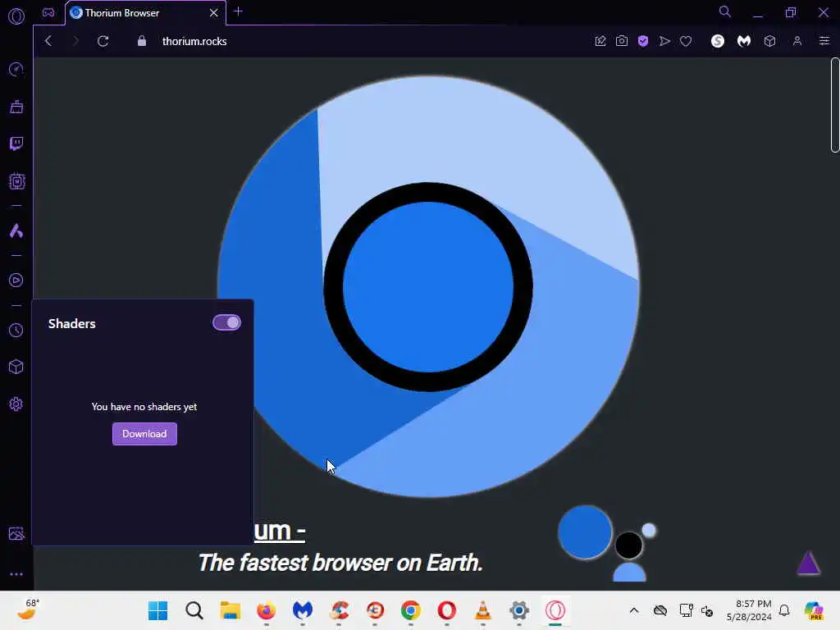The width and height of the screenshot is (840, 630).
Task: Open the sidebar three-dots menu
Action: tap(16, 574)
